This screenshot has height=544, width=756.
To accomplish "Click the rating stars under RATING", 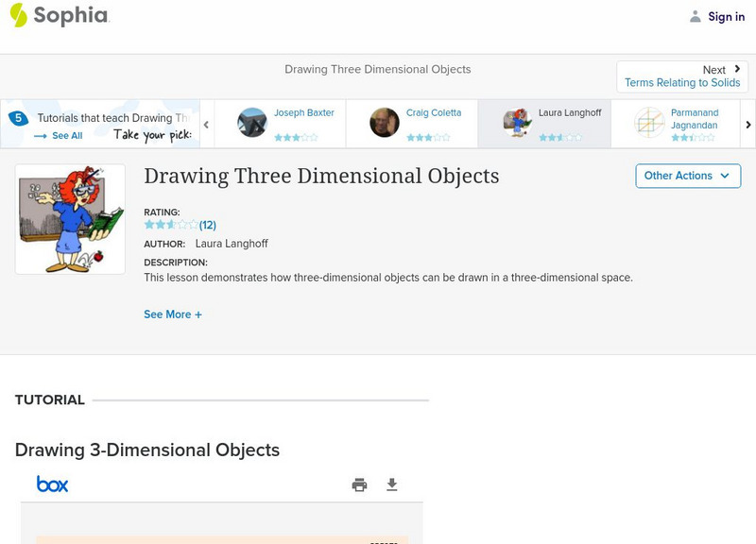I will pos(171,225).
